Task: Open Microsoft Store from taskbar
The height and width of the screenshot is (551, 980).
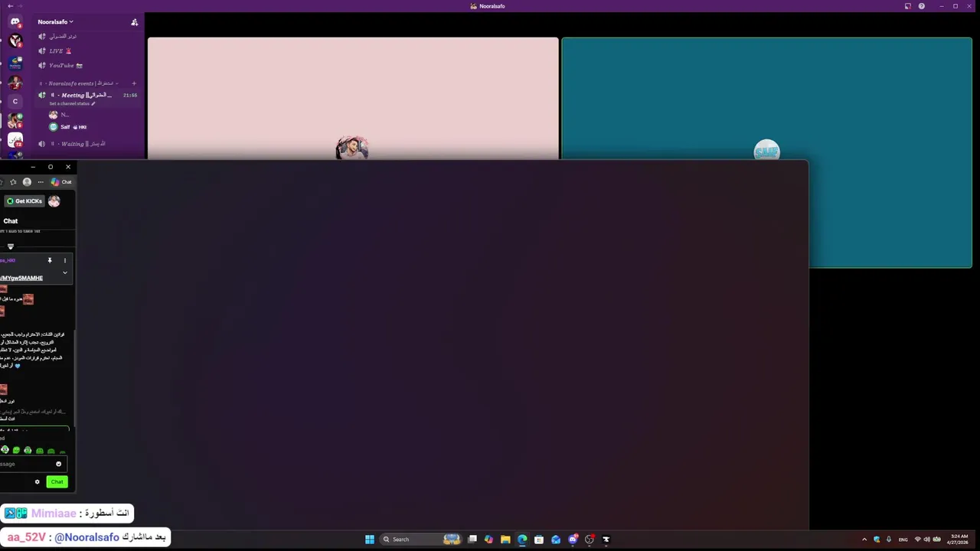Action: coord(539,540)
